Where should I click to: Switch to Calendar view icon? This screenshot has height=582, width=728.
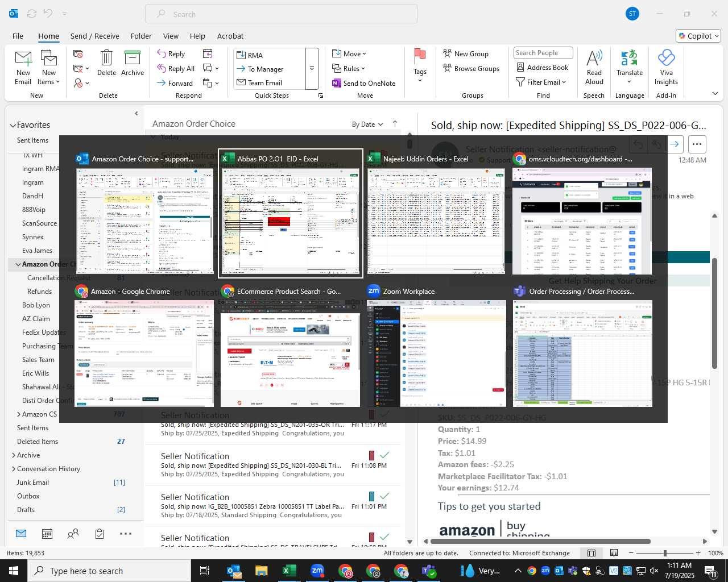[47, 534]
